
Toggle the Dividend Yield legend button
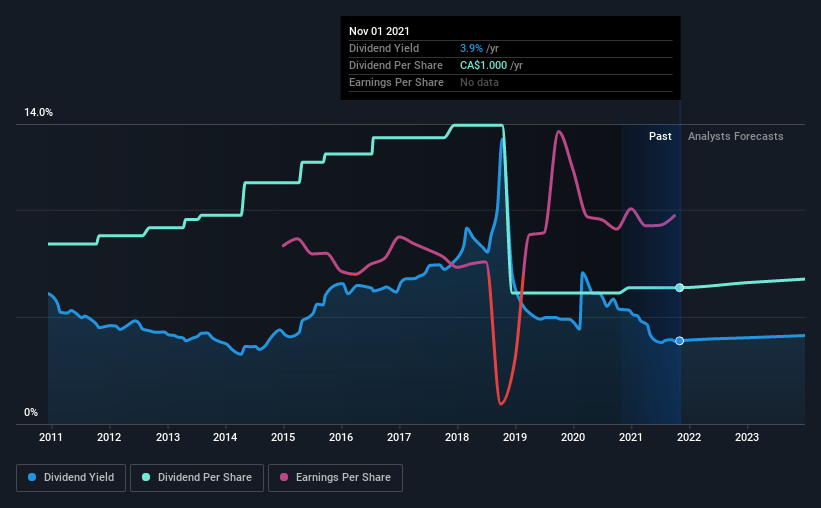coord(71,478)
